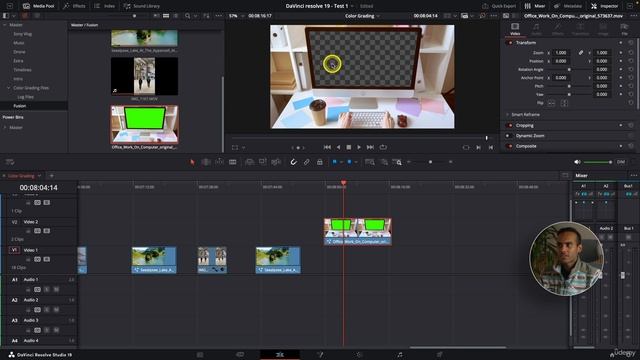Click the Play button in viewer transport
Screen dimensions: 640x360
click(359, 147)
